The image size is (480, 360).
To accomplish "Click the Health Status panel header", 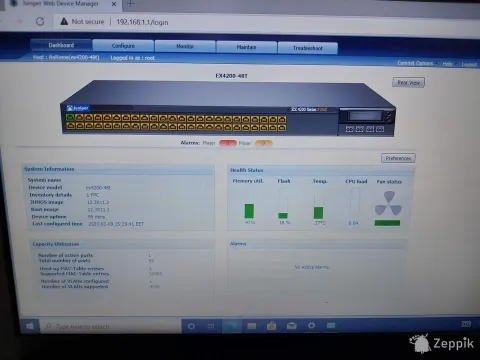I will (x=321, y=170).
